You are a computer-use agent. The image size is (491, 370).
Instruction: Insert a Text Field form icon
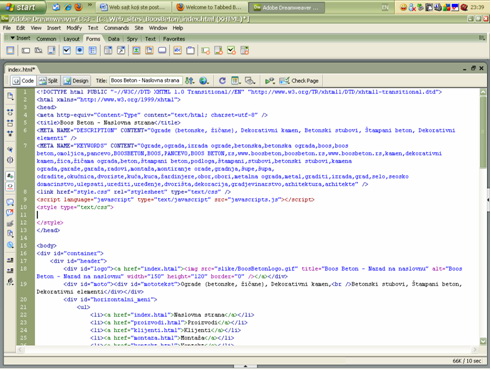26,51
